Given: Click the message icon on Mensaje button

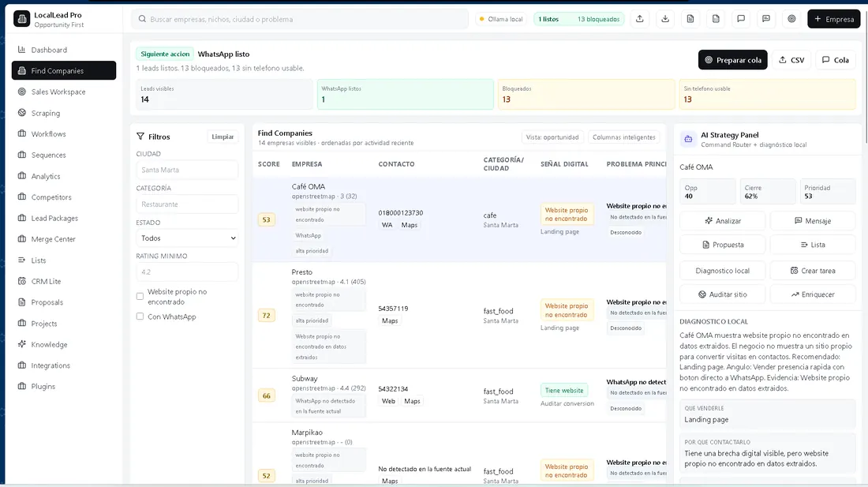Looking at the screenshot, I should [x=798, y=220].
